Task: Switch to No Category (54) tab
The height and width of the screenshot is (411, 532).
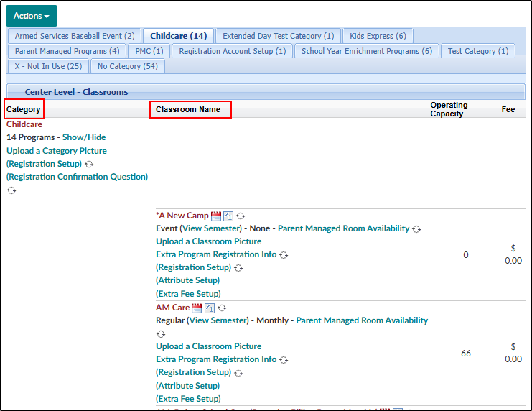Action: 128,66
